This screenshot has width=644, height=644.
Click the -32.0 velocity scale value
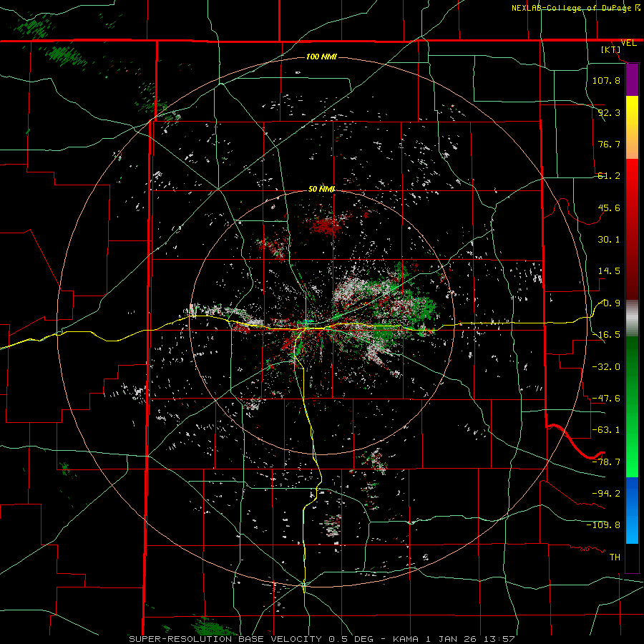[606, 367]
